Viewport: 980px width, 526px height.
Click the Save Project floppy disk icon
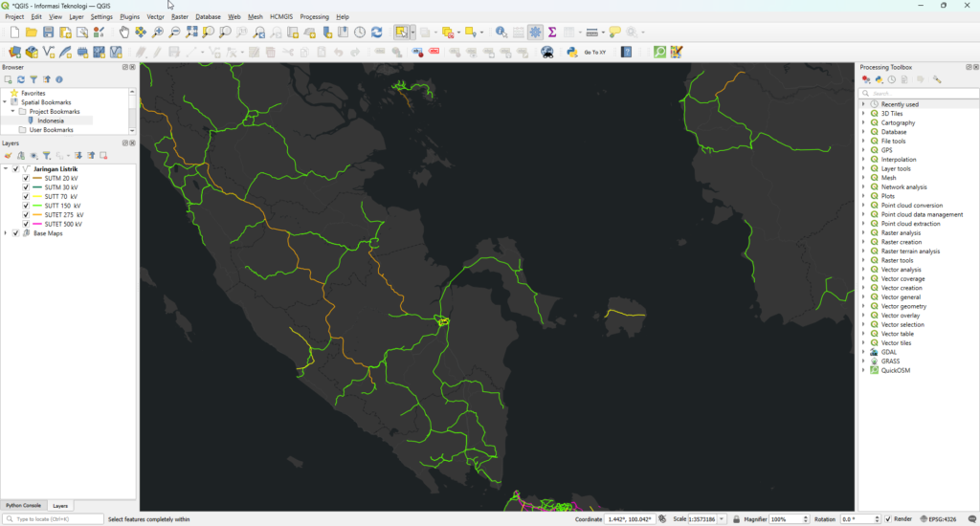click(x=48, y=33)
